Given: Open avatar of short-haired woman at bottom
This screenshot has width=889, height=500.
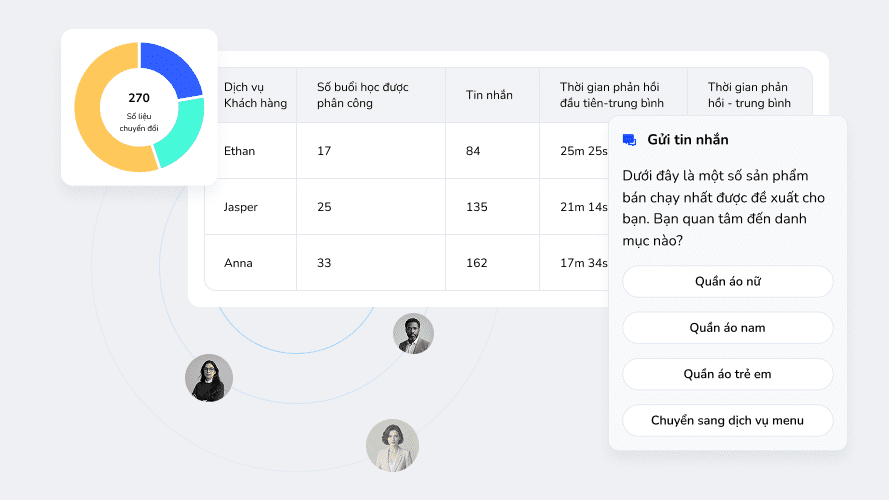Looking at the screenshot, I should click(x=392, y=445).
